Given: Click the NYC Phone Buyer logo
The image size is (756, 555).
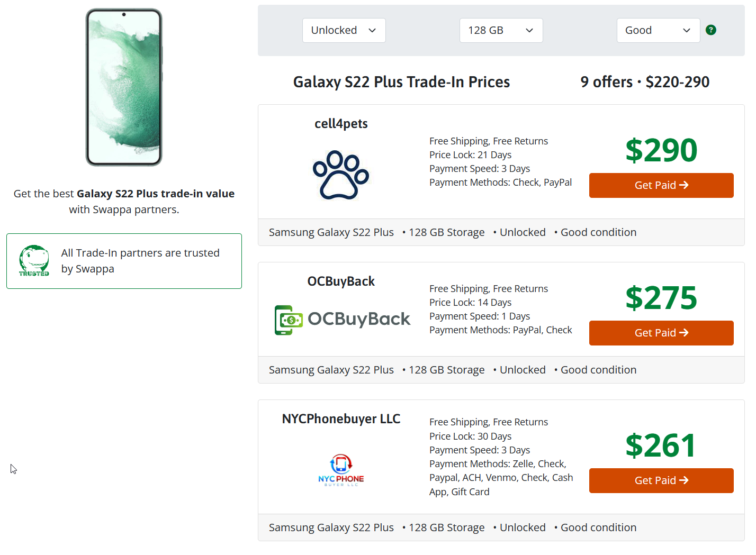Looking at the screenshot, I should click(341, 470).
